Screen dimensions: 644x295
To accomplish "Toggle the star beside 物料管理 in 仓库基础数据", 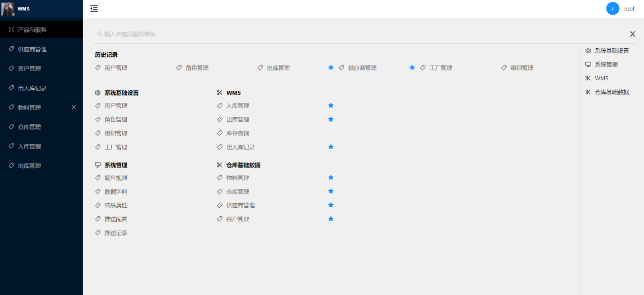I will tap(331, 178).
